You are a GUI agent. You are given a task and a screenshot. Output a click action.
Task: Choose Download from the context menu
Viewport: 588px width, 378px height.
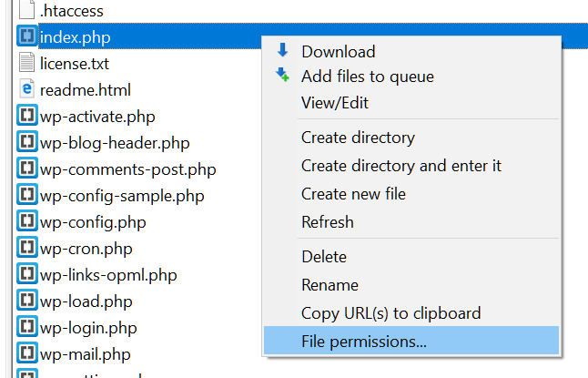coord(339,52)
